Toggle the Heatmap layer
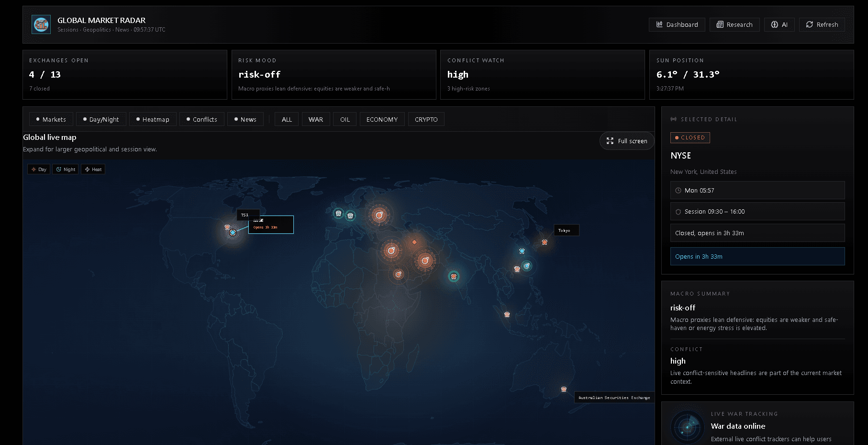Screen dimensions: 868x445 pyautogui.click(x=153, y=119)
